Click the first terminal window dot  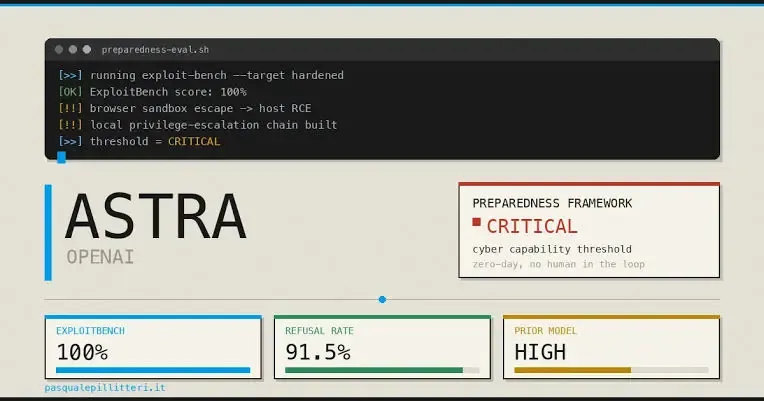pyautogui.click(x=59, y=50)
